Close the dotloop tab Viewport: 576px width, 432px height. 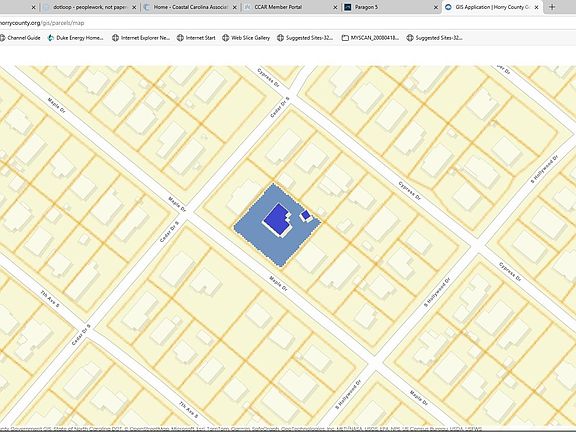[134, 7]
